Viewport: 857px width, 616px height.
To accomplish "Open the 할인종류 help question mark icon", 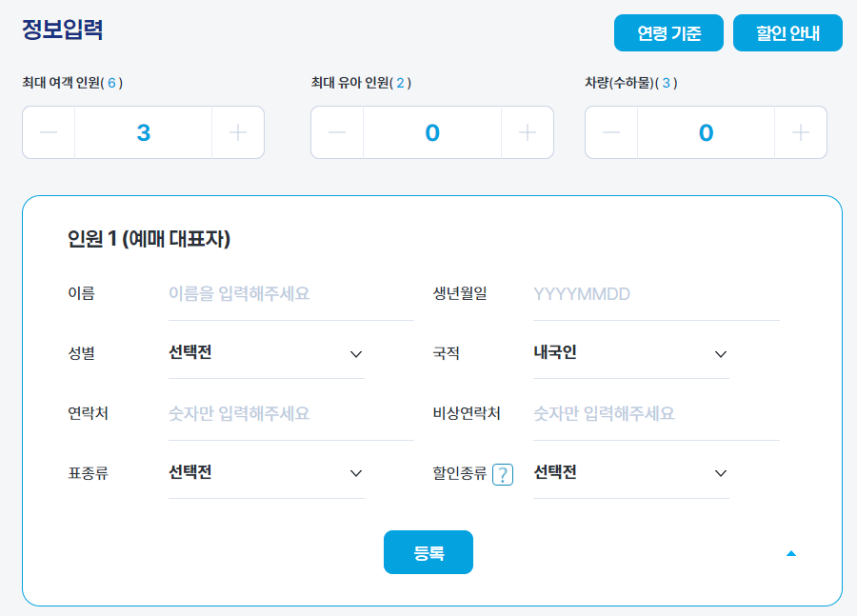I will click(x=503, y=472).
